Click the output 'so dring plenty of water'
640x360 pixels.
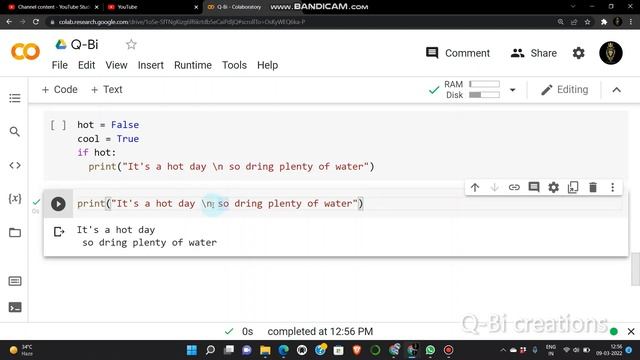pos(149,243)
